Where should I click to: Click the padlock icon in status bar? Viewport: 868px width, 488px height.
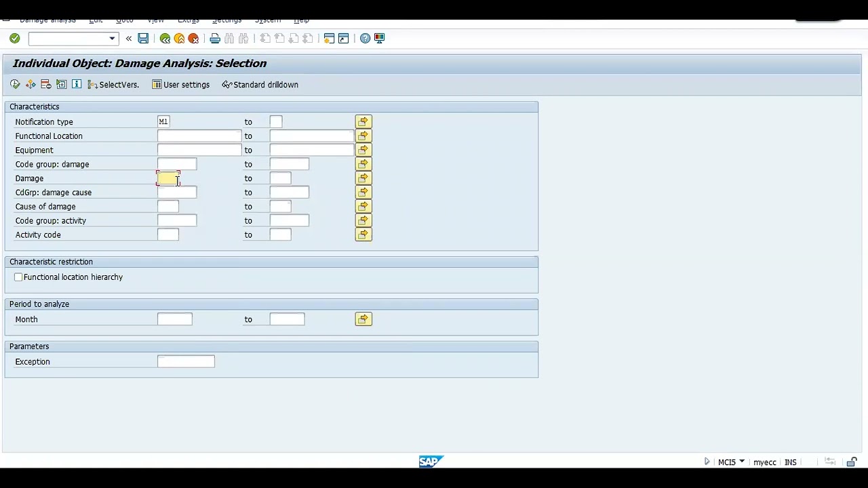click(852, 462)
